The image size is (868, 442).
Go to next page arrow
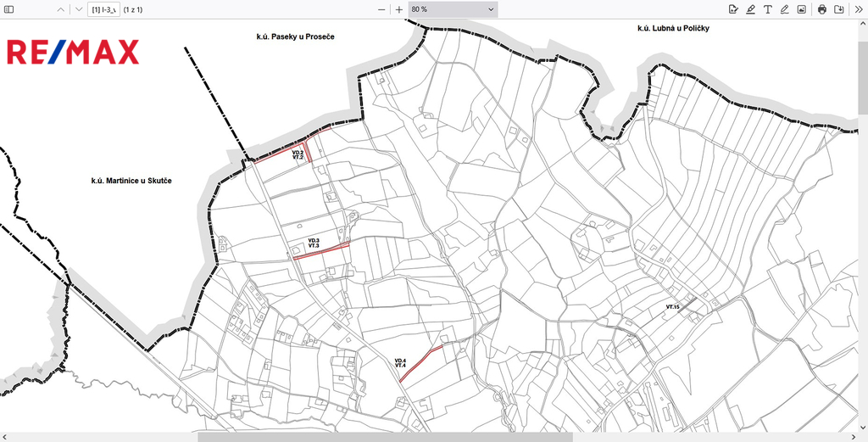pos(78,9)
